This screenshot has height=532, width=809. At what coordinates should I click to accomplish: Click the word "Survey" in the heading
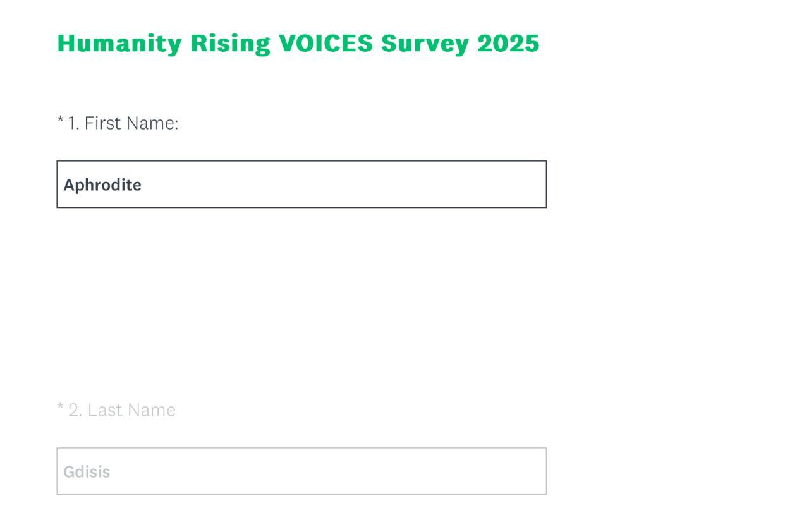pos(425,44)
